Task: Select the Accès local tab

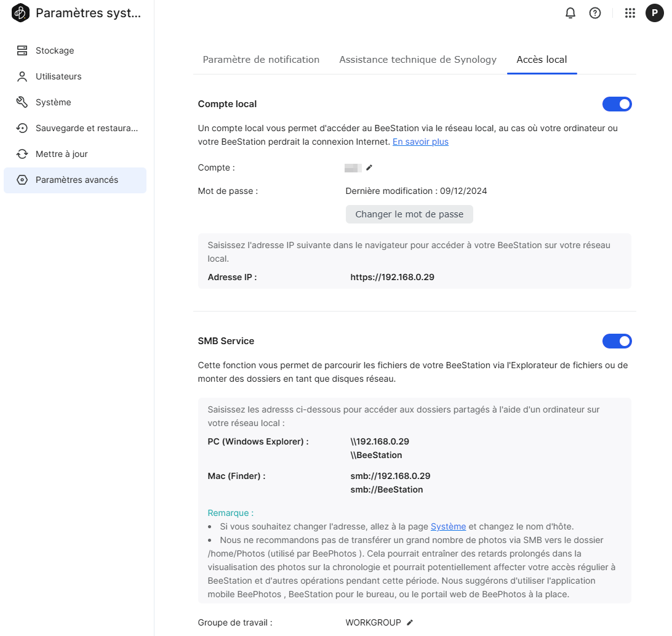Action: 542,60
